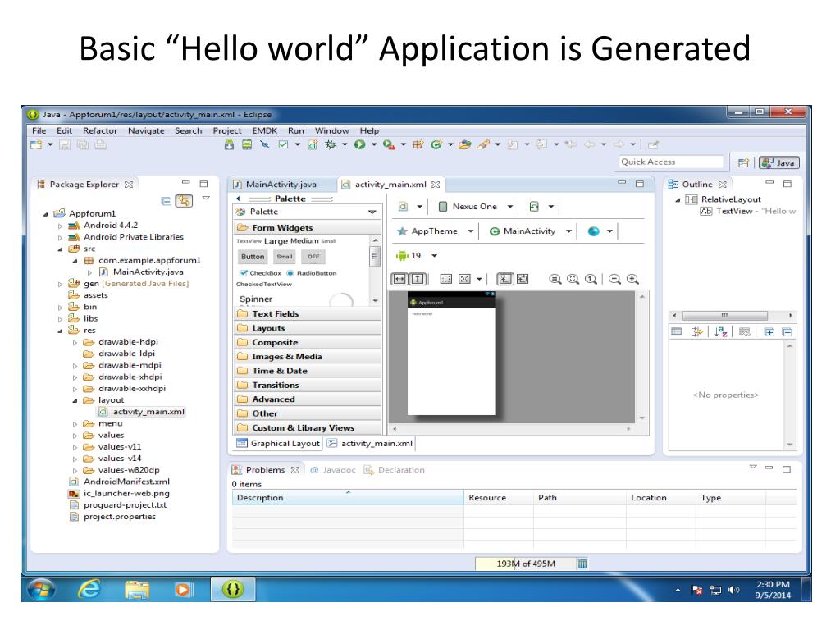
Task: Open Internet Explorer from the taskbar
Action: click(89, 589)
